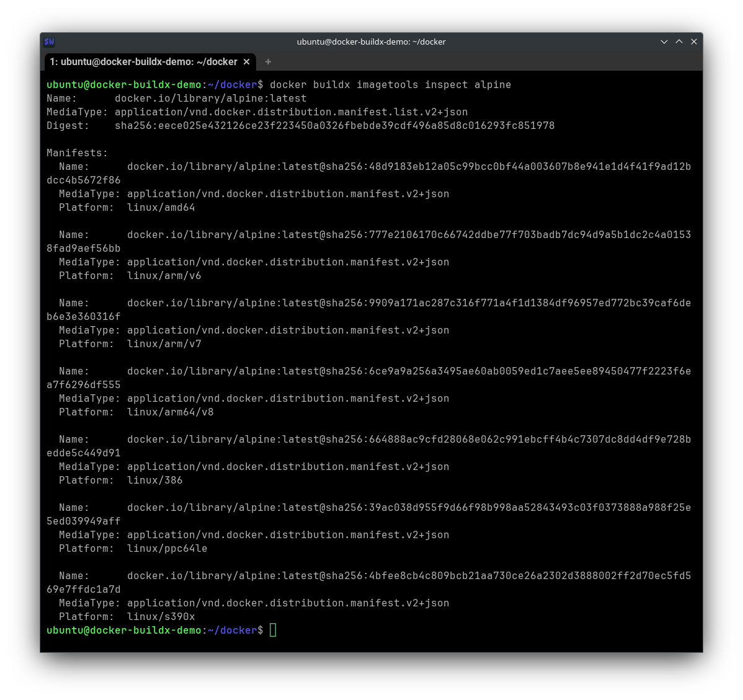Viewport: 743px width, 700px height.
Task: Click the linux/arm/v6 platform text
Action: coord(164,275)
